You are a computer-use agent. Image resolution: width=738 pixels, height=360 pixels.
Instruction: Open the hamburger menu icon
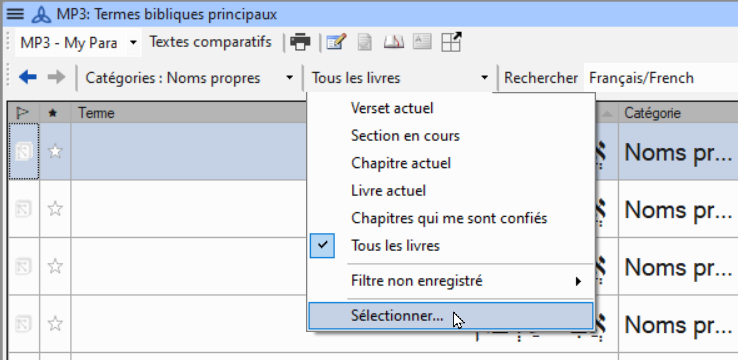click(x=15, y=14)
